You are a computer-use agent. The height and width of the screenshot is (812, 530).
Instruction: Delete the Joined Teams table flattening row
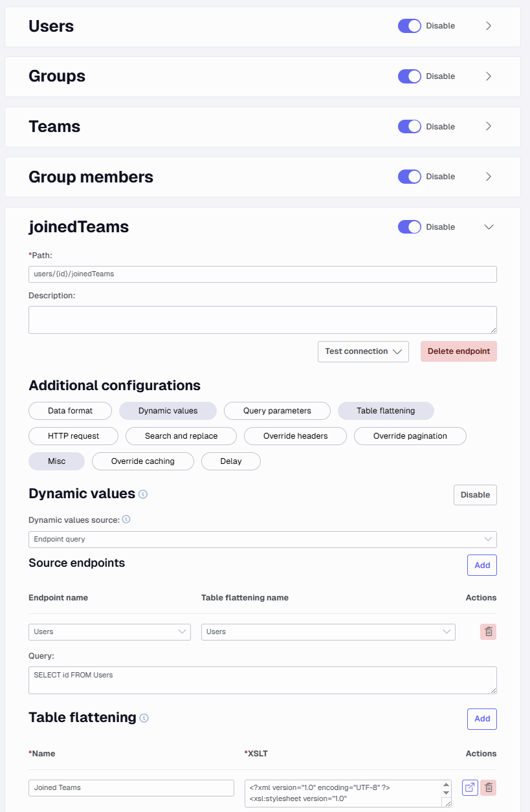coord(489,787)
